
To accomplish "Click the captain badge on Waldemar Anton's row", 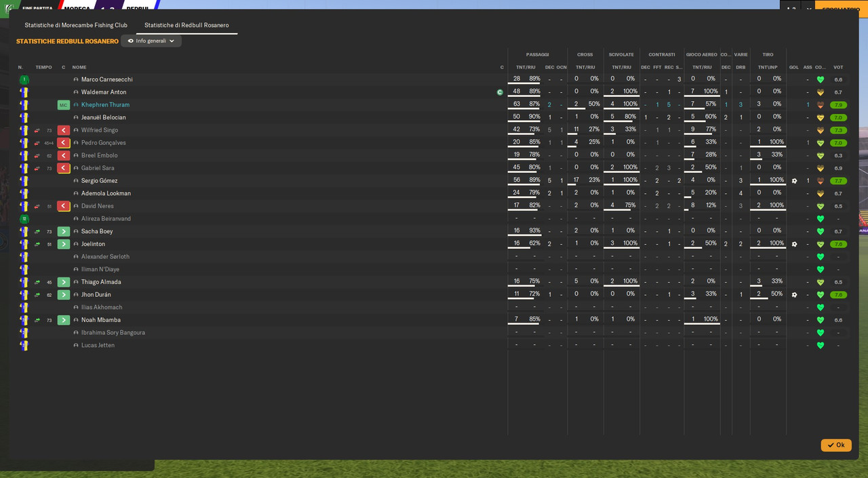I will [x=500, y=92].
